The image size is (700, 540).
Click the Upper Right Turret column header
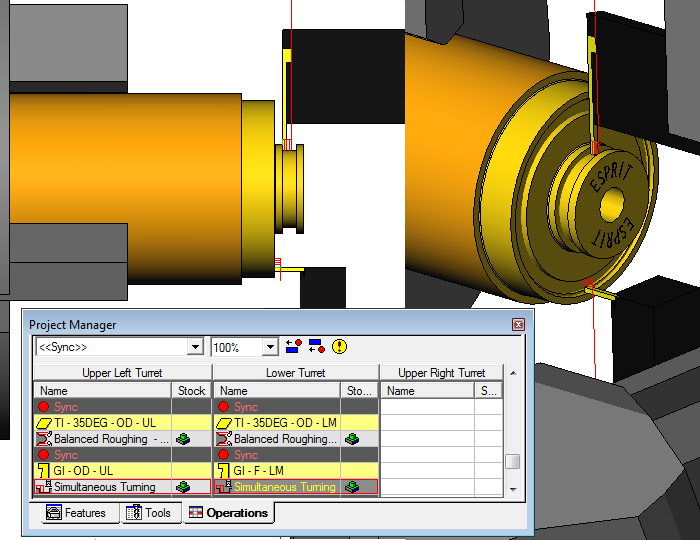click(441, 373)
